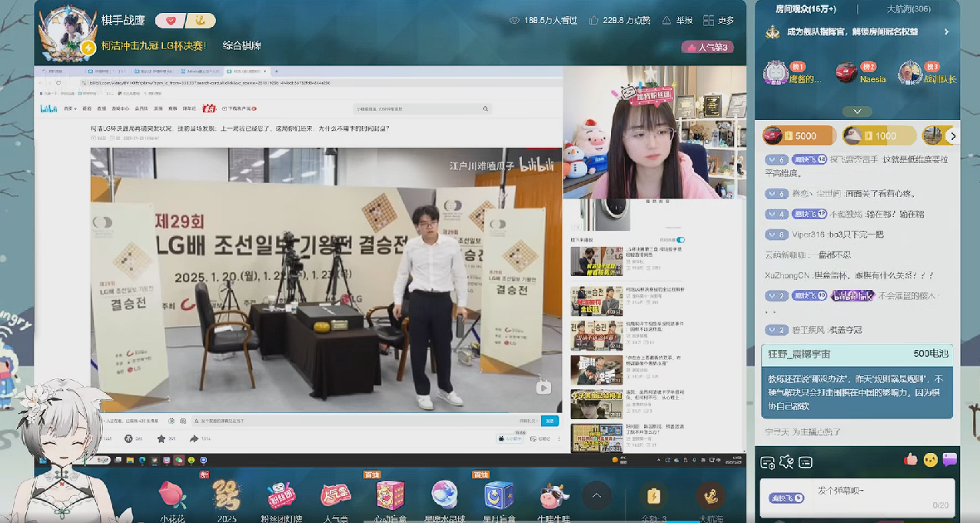Switch to the 大航海(306) tab

pyautogui.click(x=909, y=9)
